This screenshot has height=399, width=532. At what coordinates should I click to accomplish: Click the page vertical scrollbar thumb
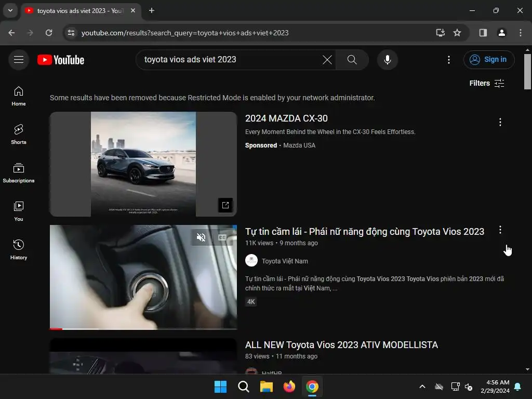click(x=527, y=72)
